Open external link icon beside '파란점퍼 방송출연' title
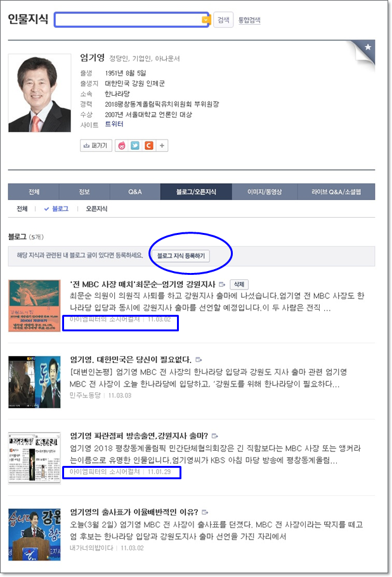The width and height of the screenshot is (392, 577). 215,436
